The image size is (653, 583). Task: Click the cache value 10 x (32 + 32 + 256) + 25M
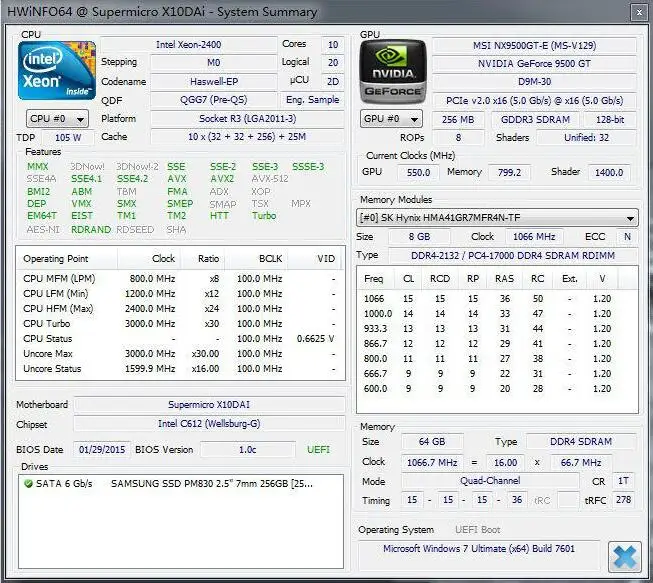[x=247, y=137]
